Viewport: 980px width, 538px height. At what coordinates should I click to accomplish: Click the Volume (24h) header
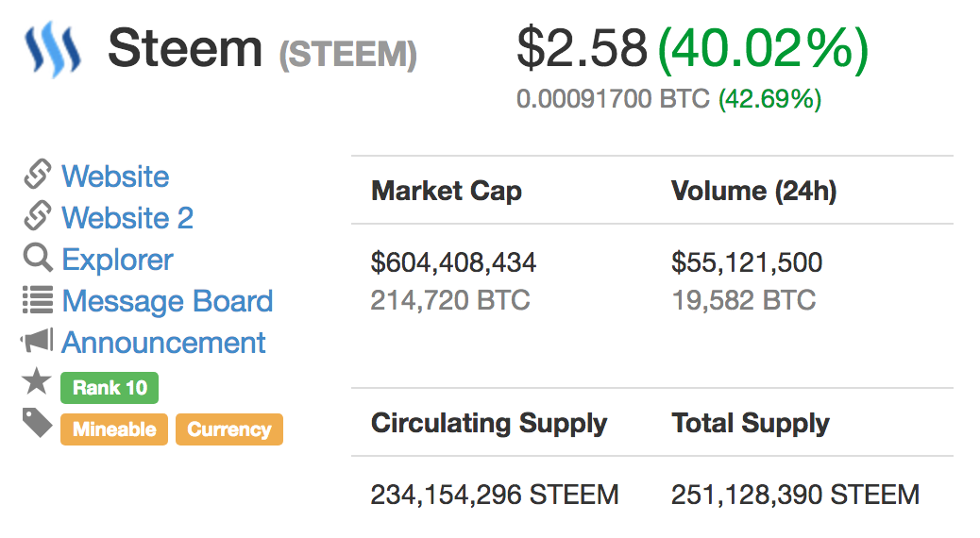tap(753, 192)
